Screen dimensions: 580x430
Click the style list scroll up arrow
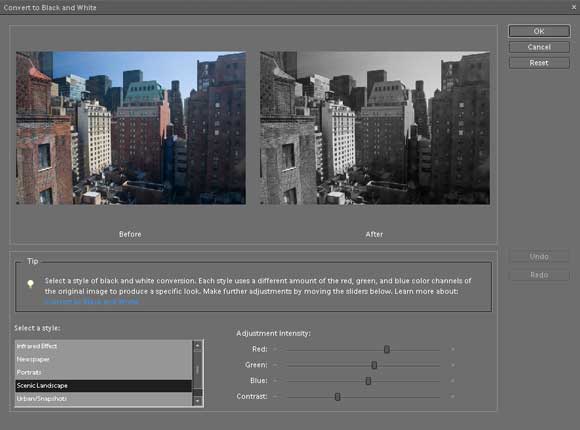point(198,346)
